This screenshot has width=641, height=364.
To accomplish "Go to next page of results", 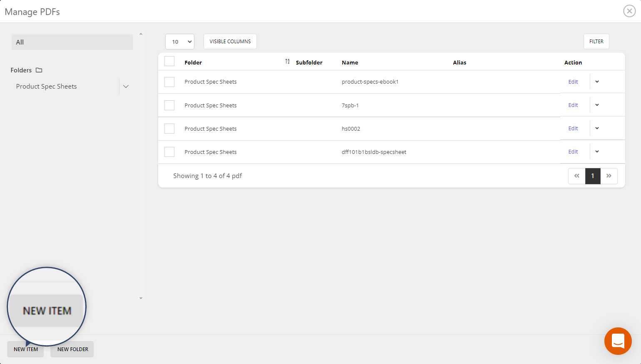I will (x=609, y=176).
